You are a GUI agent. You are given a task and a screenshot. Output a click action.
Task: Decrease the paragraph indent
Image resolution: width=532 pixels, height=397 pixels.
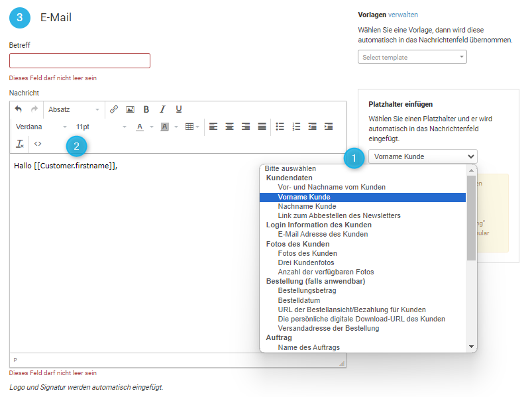(313, 127)
